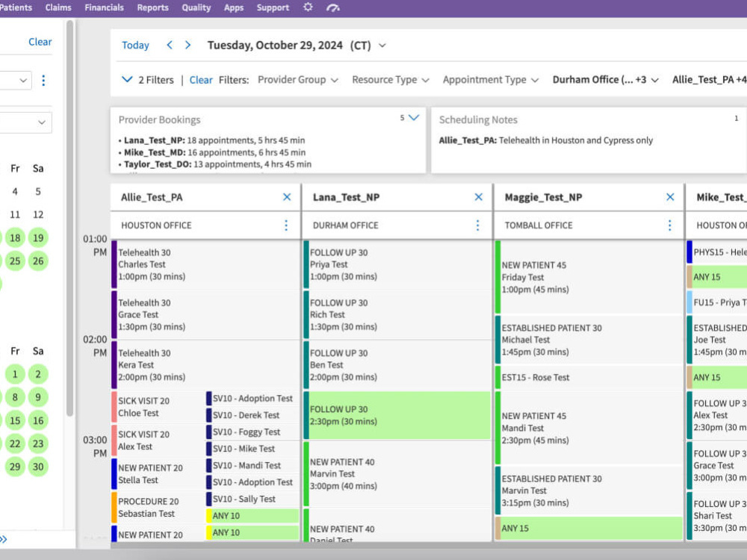Open the second left sidebar dropdown
Viewport: 747px width, 560px height.
pyautogui.click(x=25, y=122)
